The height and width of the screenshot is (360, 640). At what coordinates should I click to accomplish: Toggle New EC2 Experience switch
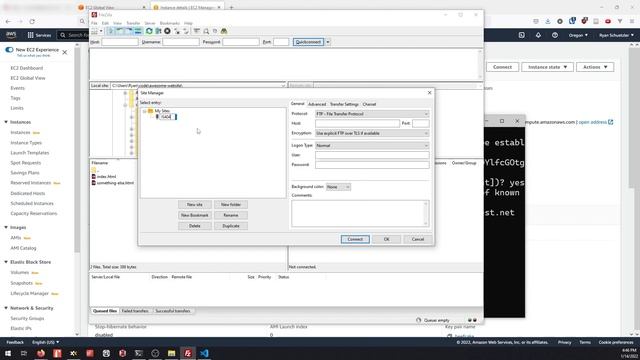pos(9,50)
